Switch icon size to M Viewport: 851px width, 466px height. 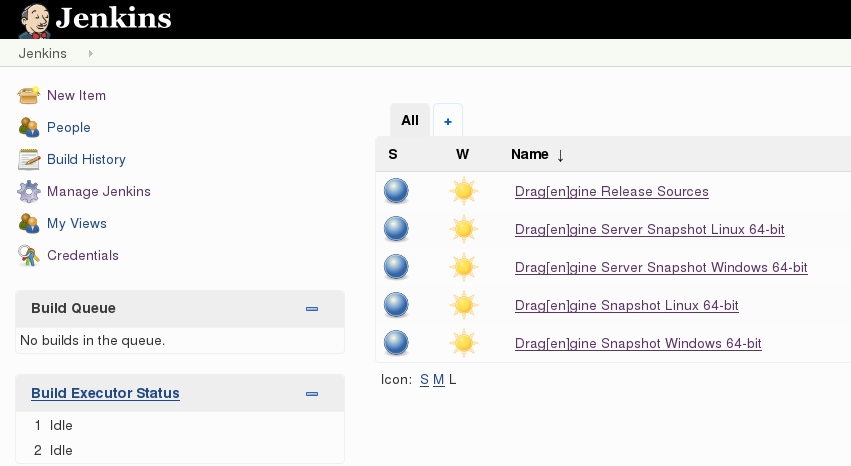439,380
